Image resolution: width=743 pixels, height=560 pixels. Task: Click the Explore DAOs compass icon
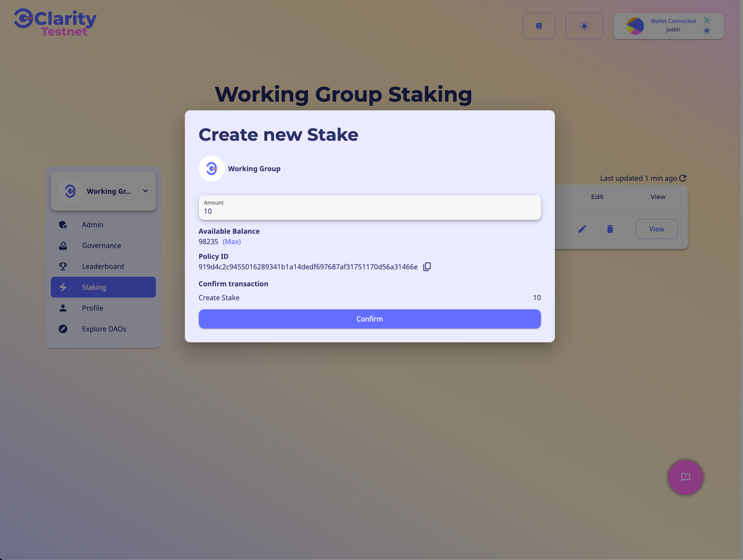63,329
